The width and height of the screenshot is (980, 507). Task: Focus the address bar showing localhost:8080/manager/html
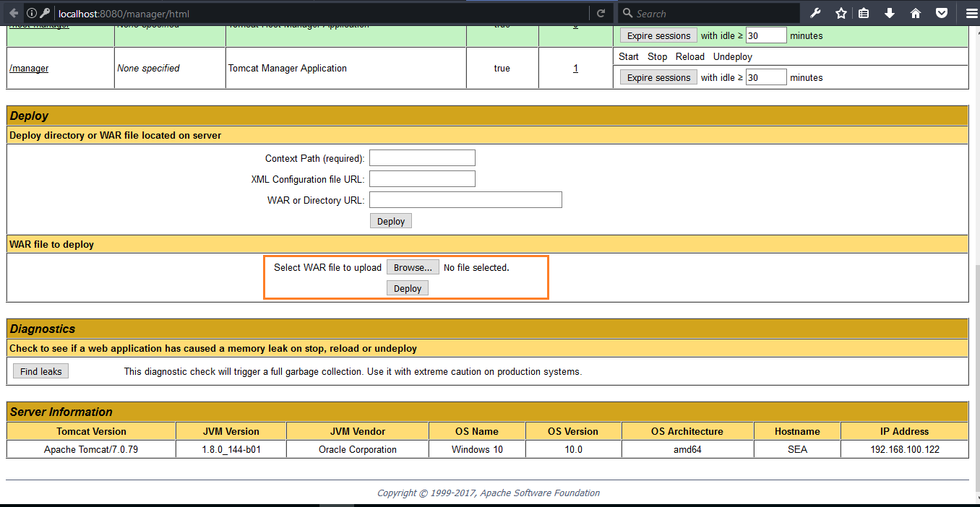pos(322,13)
